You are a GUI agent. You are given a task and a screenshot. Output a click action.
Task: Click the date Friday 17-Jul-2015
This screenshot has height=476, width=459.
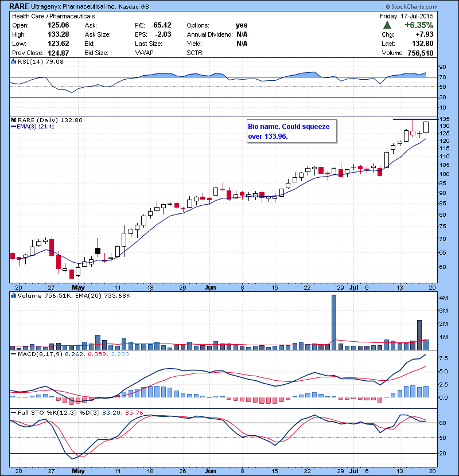click(x=406, y=16)
